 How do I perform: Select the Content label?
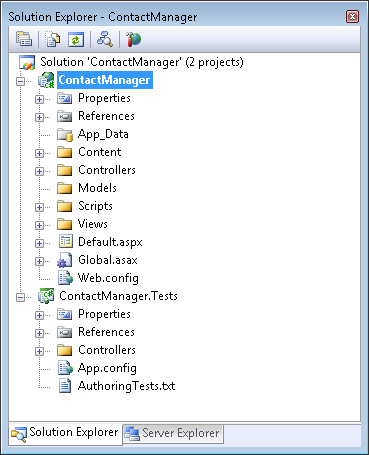[x=100, y=152]
